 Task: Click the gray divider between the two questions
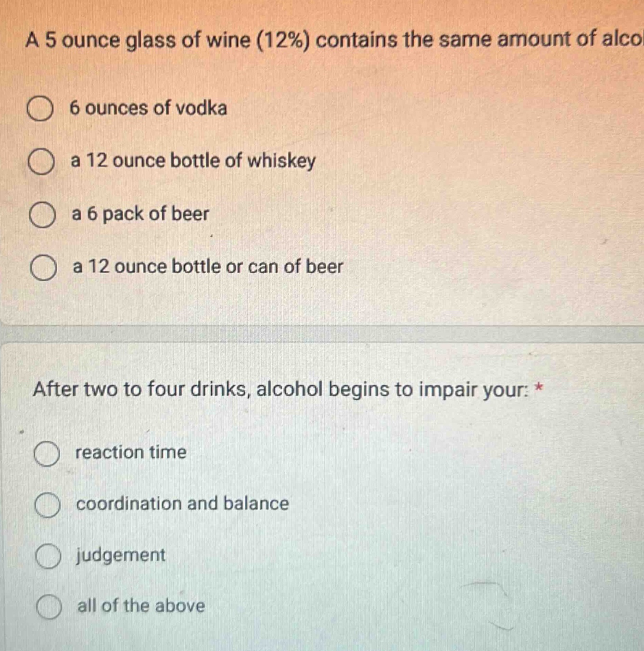coord(322,332)
